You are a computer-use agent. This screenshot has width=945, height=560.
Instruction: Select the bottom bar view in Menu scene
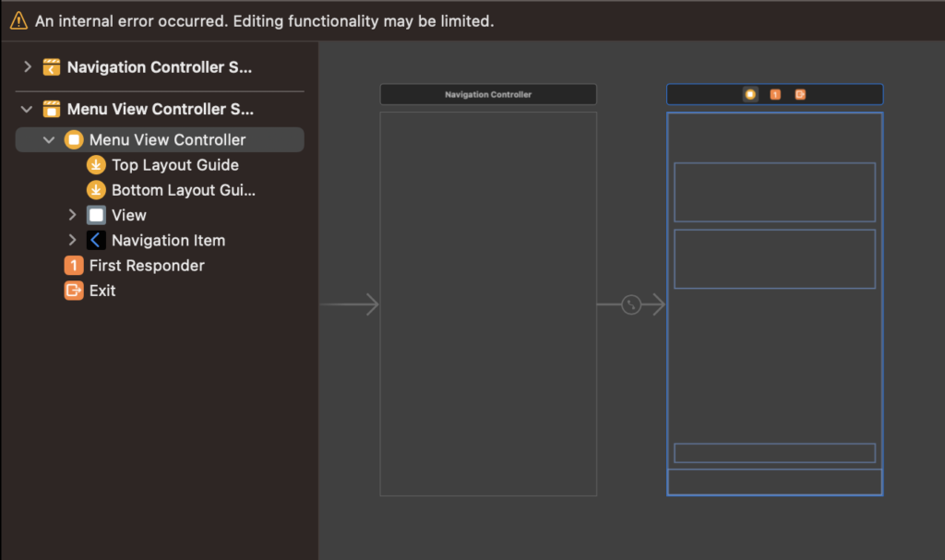[x=774, y=482]
